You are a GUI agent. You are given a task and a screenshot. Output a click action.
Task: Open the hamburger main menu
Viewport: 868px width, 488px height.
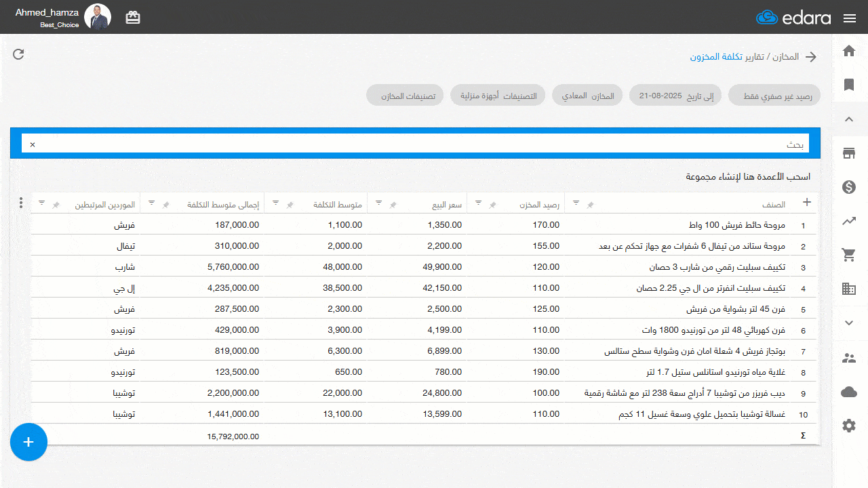tap(850, 18)
